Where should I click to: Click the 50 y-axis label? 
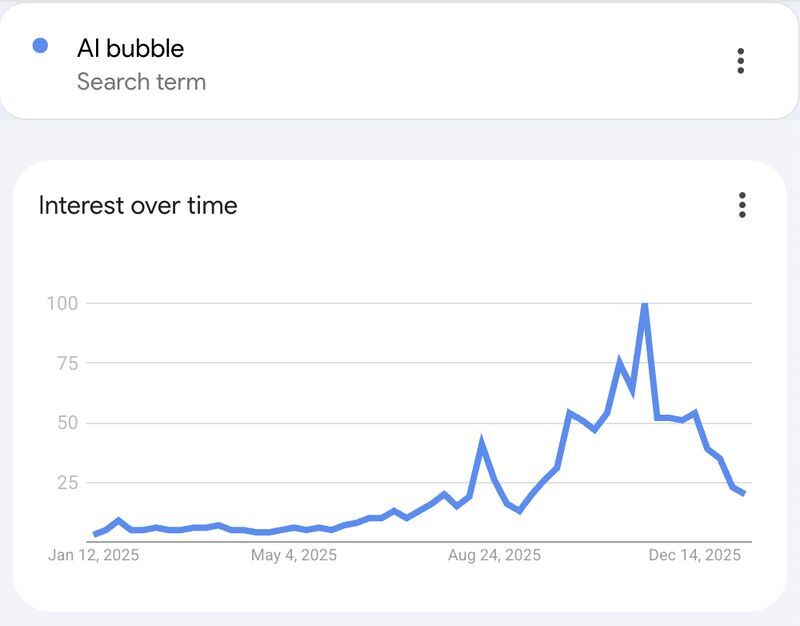click(x=67, y=423)
